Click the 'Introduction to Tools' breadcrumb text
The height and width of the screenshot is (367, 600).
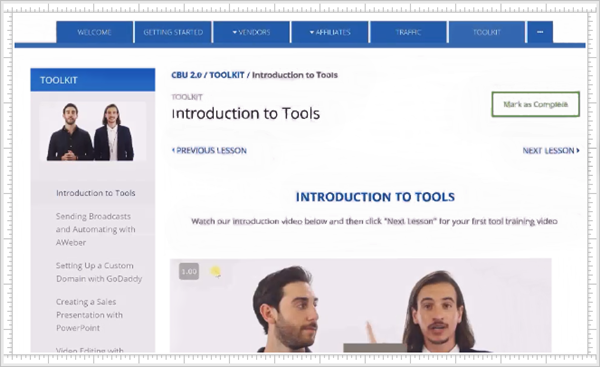coord(295,75)
